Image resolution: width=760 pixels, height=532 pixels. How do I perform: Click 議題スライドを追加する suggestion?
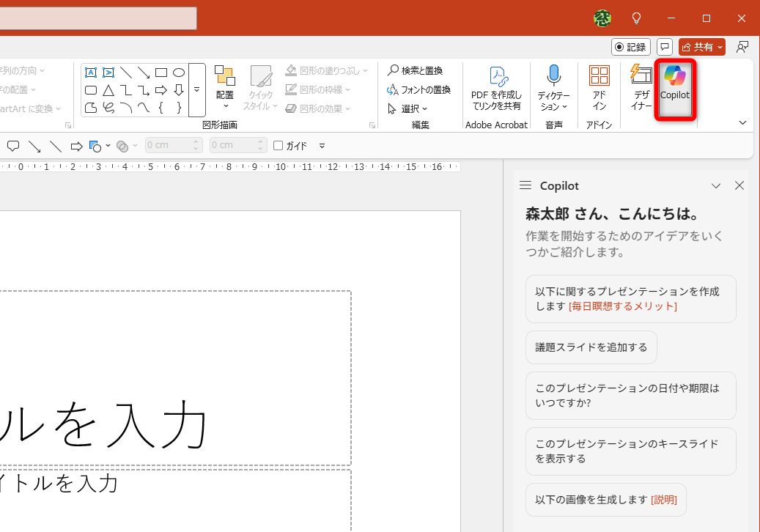click(591, 347)
